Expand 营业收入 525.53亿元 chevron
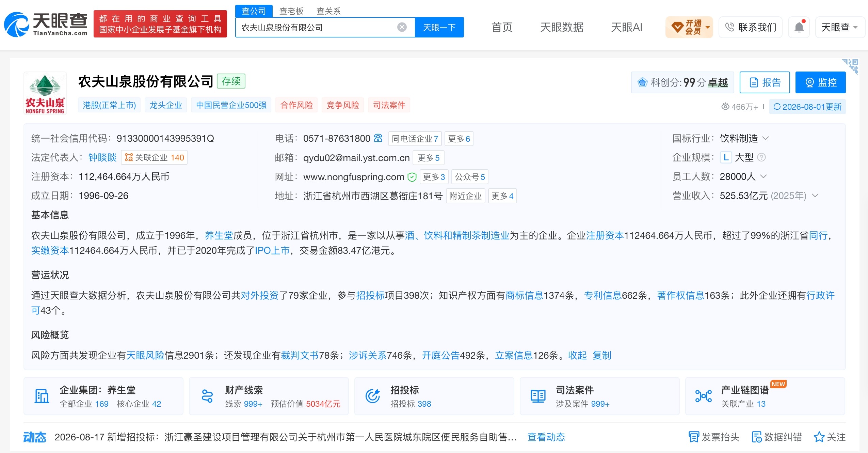Screen dimensions: 868x453 pos(815,196)
